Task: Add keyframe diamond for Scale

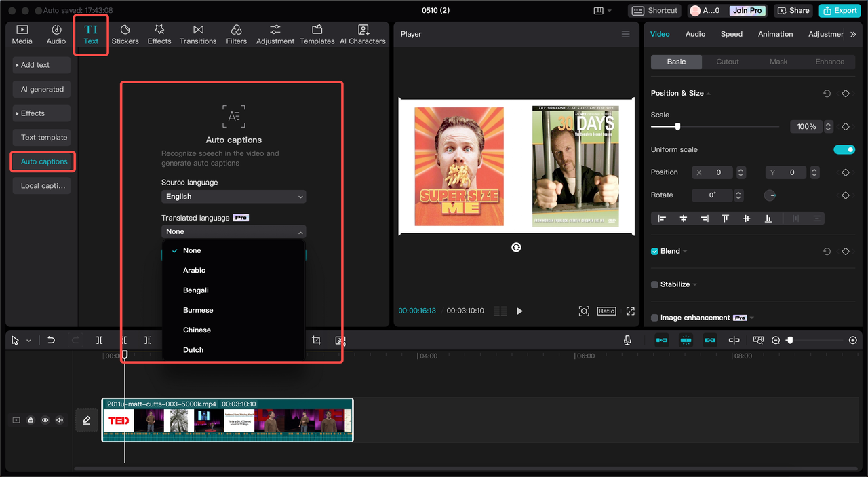Action: pyautogui.click(x=846, y=127)
